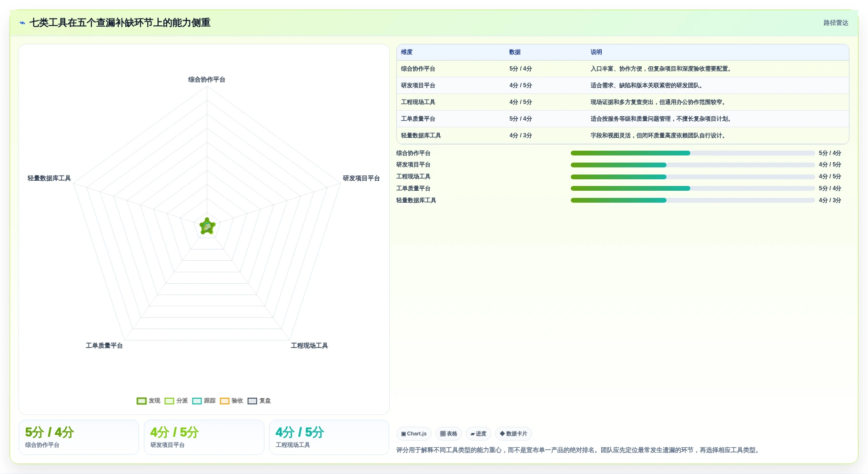Select the 研发项目平台 table row cell
Screen dimensions: 868x474
click(451, 86)
